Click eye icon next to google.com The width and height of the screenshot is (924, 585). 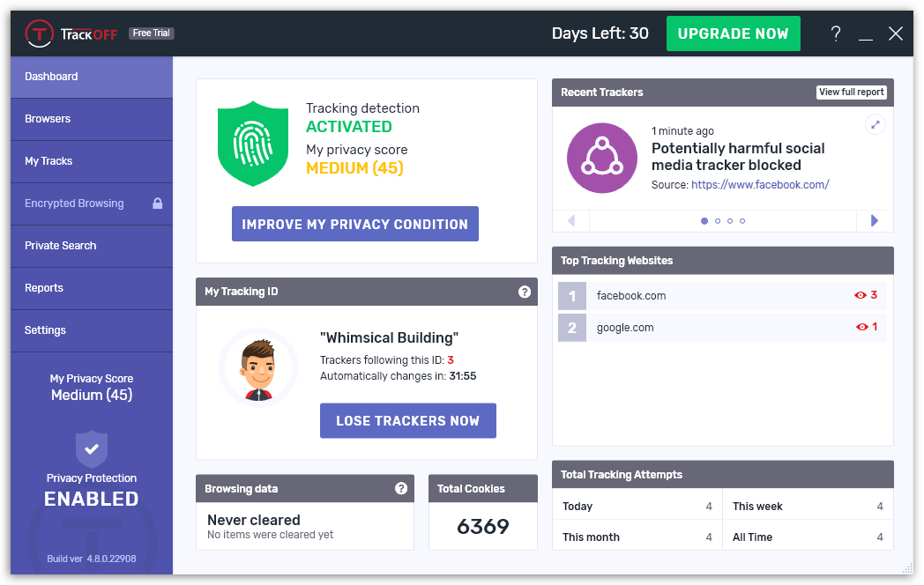862,327
